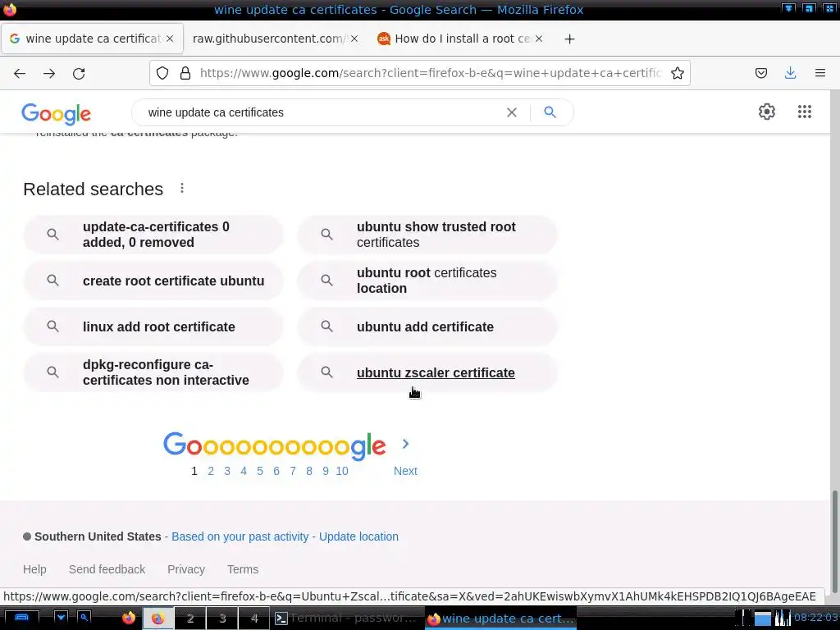Open related search 'dpkg-reconfigure ca-certificates non interactive'
840x630 pixels.
[x=153, y=372]
